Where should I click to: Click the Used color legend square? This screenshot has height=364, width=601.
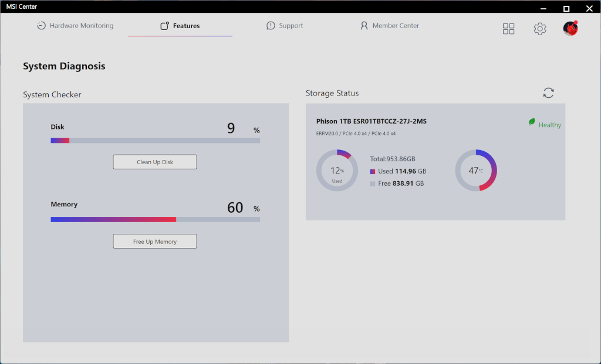[373, 172]
